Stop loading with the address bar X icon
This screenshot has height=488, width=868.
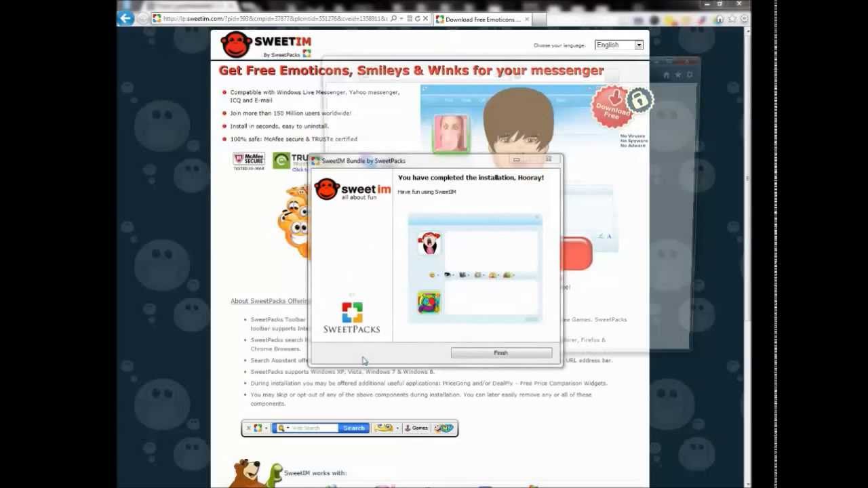425,19
